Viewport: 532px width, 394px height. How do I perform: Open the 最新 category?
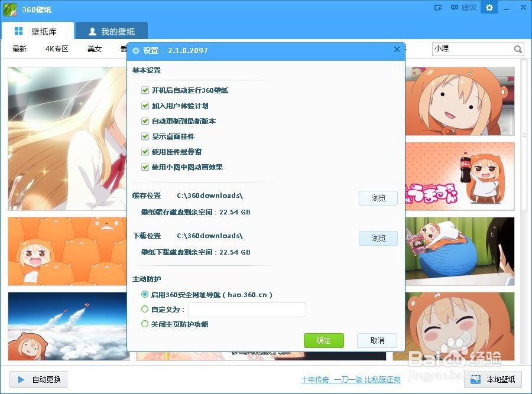tap(20, 49)
